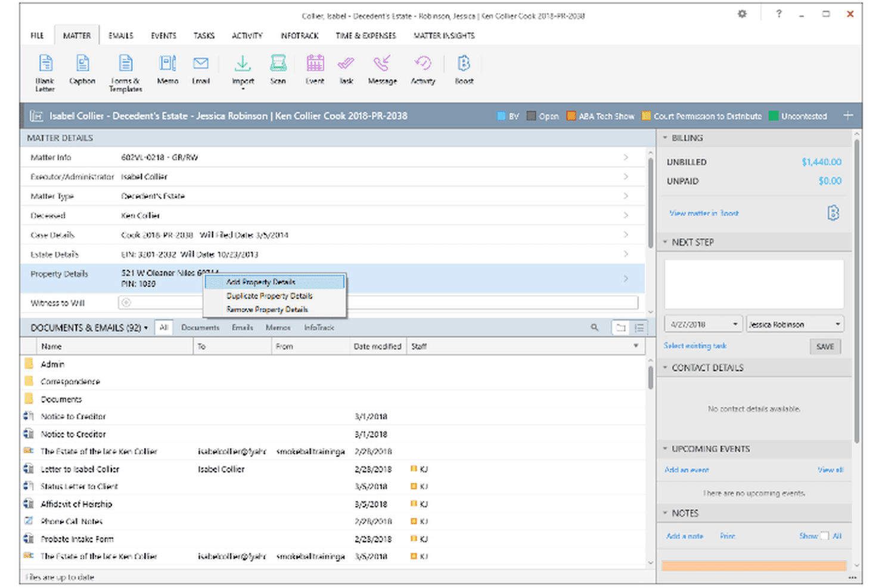This screenshot has width=882, height=588.
Task: Toggle Show All notes checkbox
Action: pyautogui.click(x=825, y=536)
